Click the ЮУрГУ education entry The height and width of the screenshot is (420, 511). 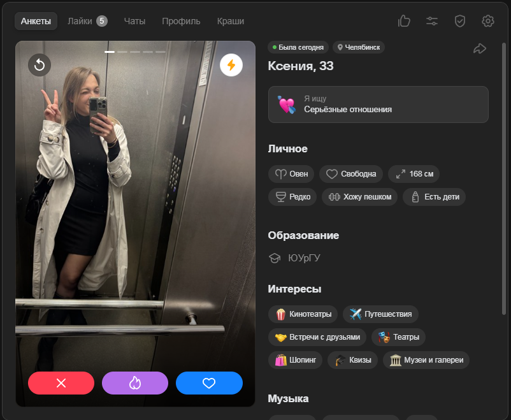[x=294, y=258]
